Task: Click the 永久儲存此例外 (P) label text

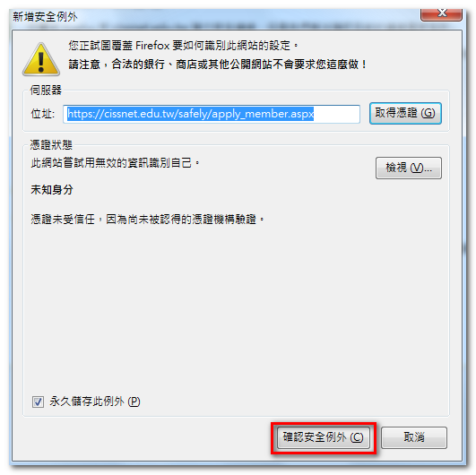Action: pyautogui.click(x=95, y=402)
